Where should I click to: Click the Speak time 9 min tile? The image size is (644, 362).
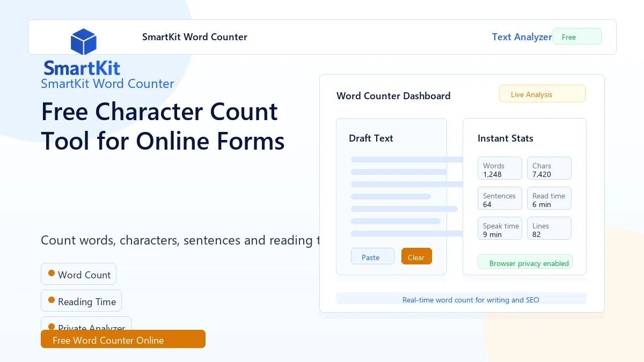coord(500,228)
